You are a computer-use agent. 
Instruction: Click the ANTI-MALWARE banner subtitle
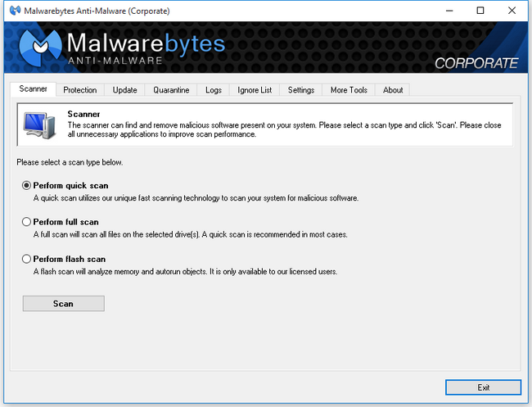[x=115, y=61]
